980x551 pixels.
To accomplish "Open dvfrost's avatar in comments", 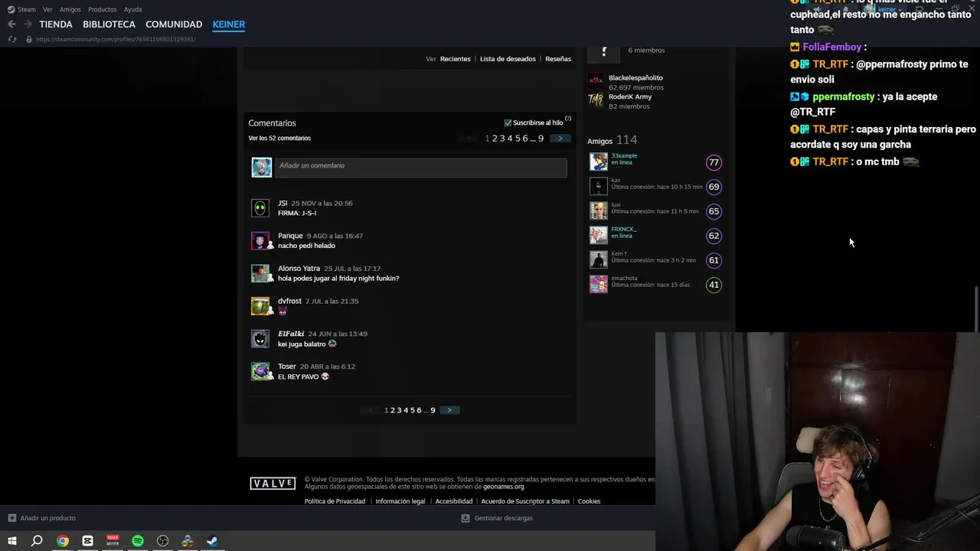I will point(260,306).
